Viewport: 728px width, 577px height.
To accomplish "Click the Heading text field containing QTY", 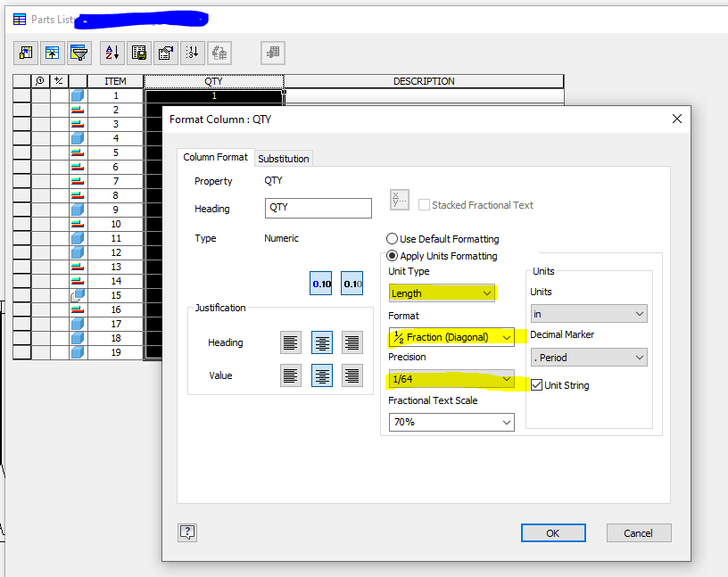I will click(x=318, y=208).
